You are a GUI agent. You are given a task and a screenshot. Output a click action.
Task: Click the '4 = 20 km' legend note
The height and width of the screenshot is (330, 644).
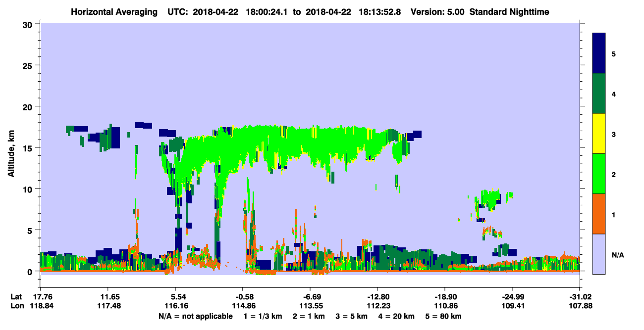pos(397,316)
